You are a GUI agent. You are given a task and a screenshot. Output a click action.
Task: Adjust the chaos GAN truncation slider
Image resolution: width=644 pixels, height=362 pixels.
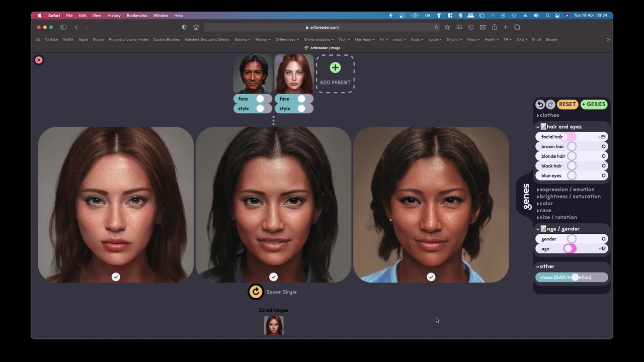572,277
